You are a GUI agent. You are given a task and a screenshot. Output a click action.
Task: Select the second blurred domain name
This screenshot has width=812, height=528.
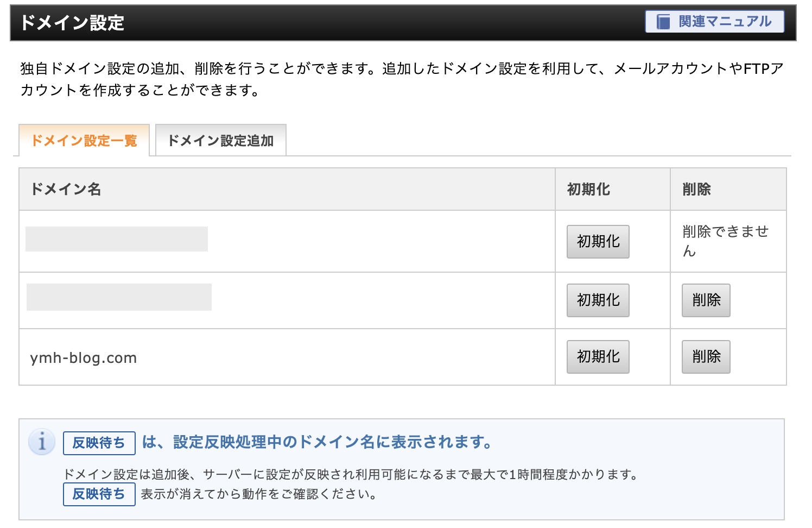[x=119, y=297]
